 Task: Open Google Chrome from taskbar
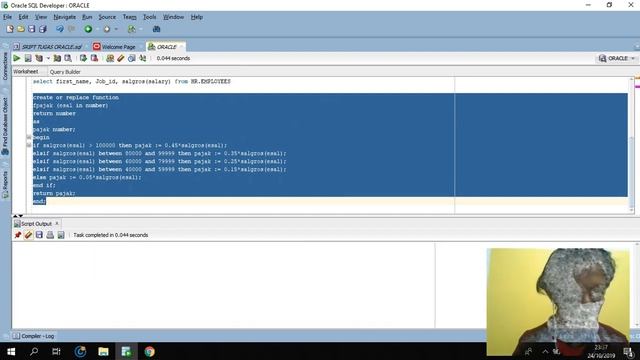(x=149, y=351)
